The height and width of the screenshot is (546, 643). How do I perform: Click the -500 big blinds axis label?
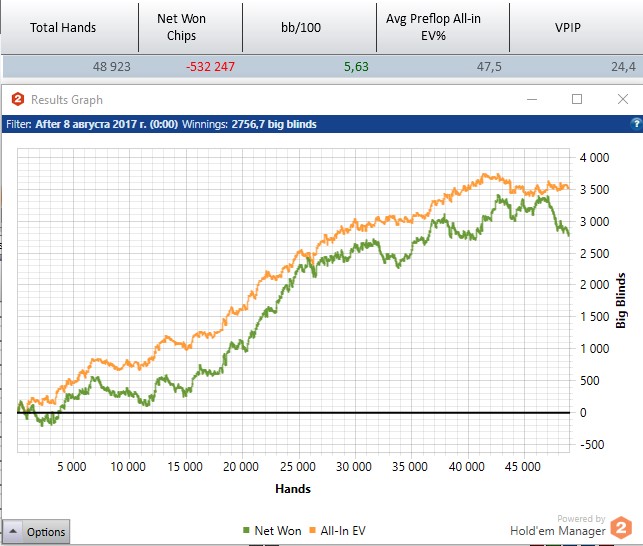click(592, 444)
